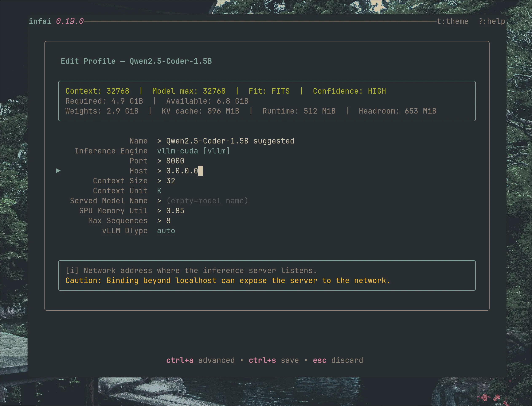Edit the Name field value
This screenshot has width=532, height=406.
pos(230,141)
